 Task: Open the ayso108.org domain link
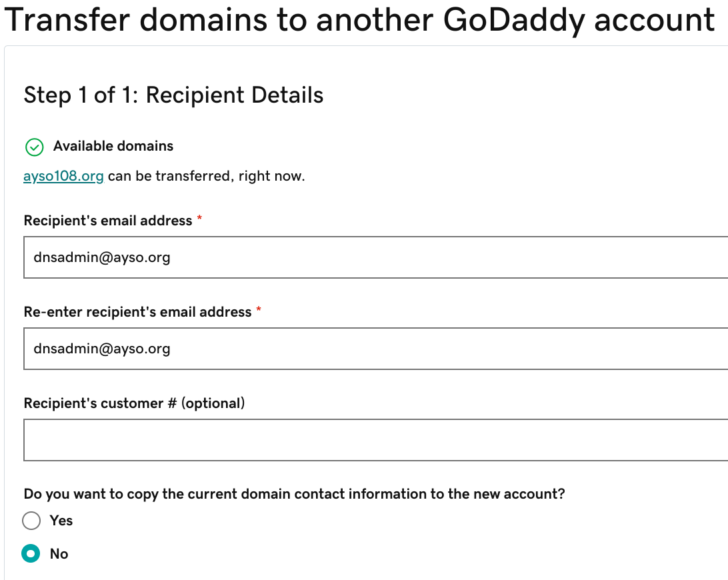[63, 177]
